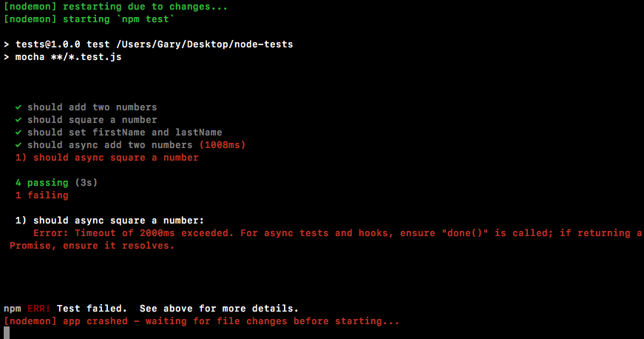This screenshot has height=339, width=644.
Task: Click the red "1 failing" summary
Action: tap(42, 195)
